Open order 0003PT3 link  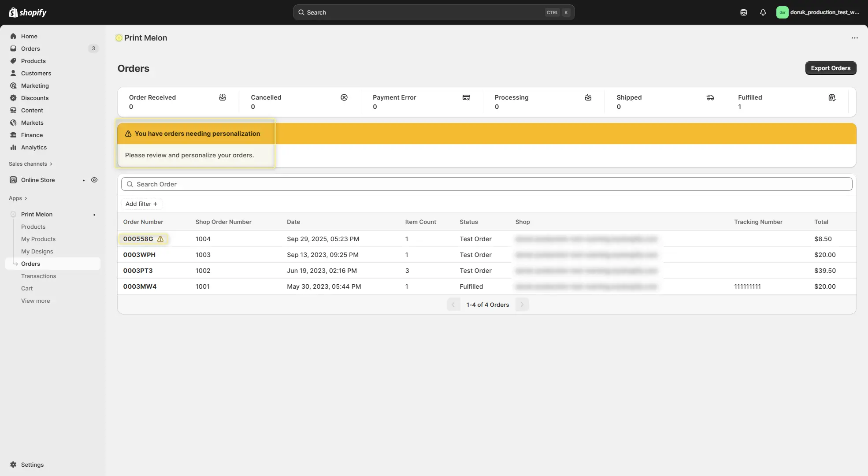point(138,271)
